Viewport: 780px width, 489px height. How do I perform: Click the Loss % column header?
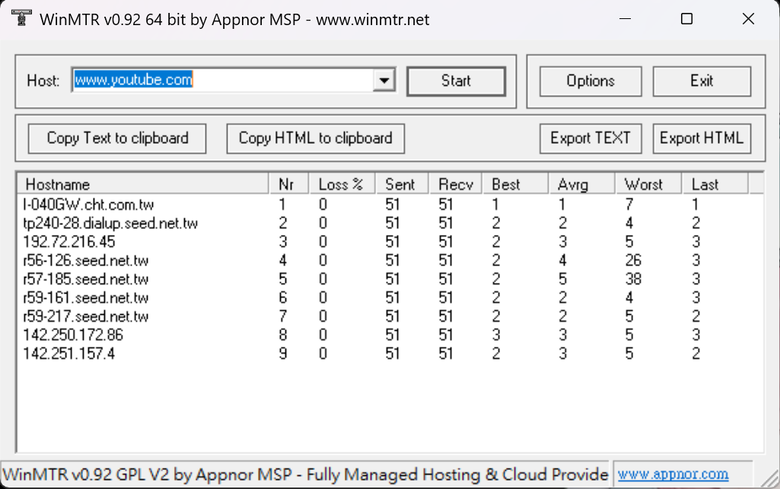pos(342,184)
